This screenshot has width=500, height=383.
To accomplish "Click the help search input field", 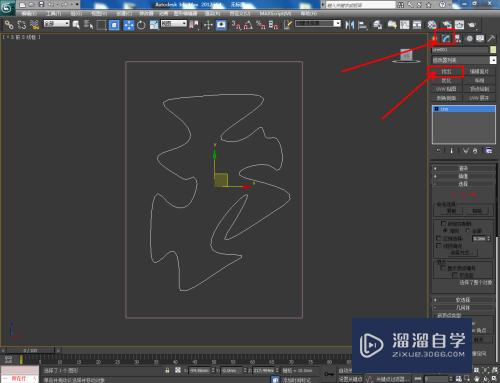I will click(x=360, y=5).
